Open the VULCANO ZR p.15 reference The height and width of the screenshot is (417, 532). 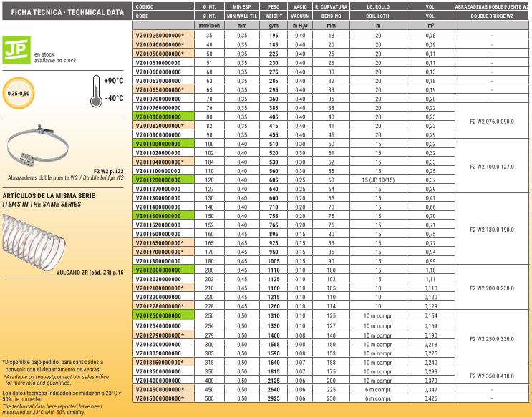pyautogui.click(x=89, y=273)
